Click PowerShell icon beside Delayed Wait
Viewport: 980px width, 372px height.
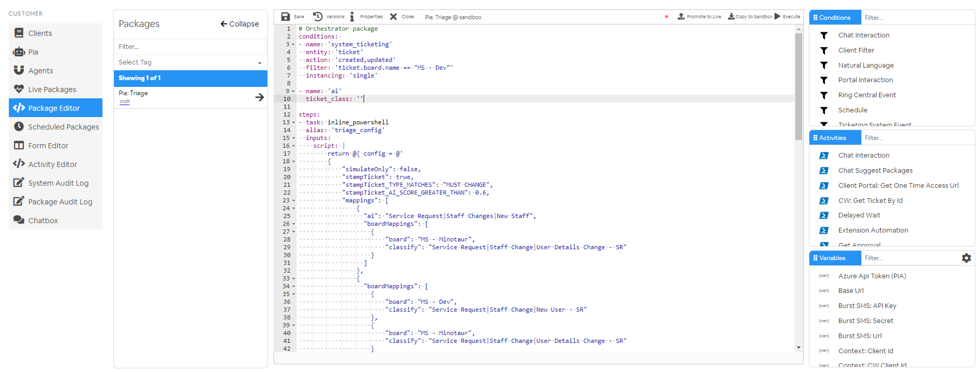[824, 215]
